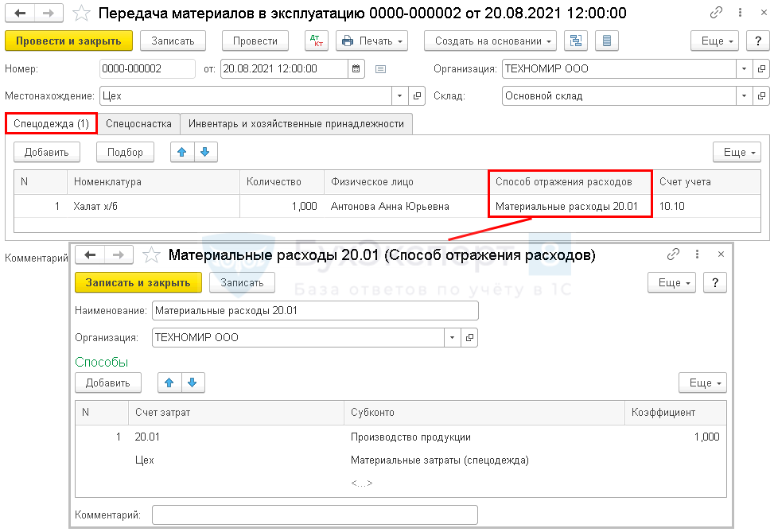Open the Спецодежда table's Еще menu
Viewport: 774px width, 532px height.
pyautogui.click(x=737, y=152)
